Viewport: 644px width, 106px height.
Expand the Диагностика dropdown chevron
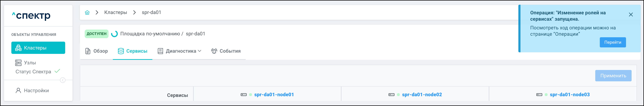pos(200,51)
